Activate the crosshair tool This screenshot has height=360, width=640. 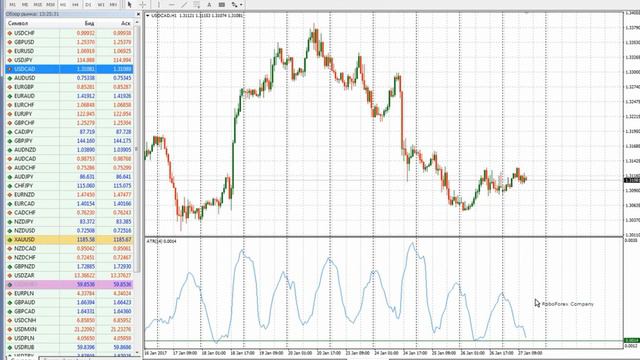click(x=143, y=4)
